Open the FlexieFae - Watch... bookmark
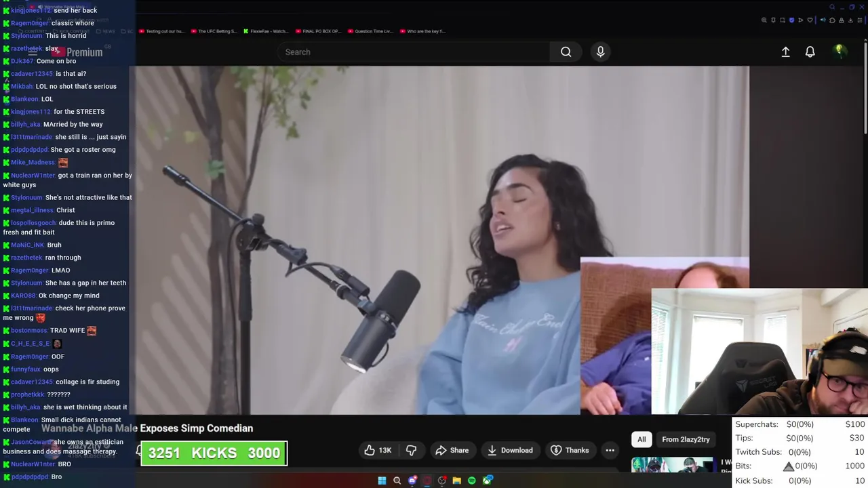Image resolution: width=868 pixels, height=488 pixels. tap(265, 31)
